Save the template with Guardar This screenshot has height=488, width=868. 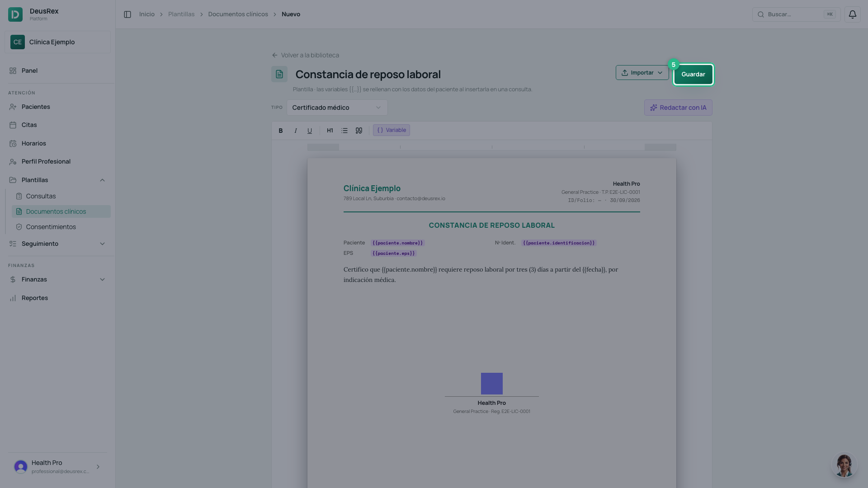click(693, 75)
